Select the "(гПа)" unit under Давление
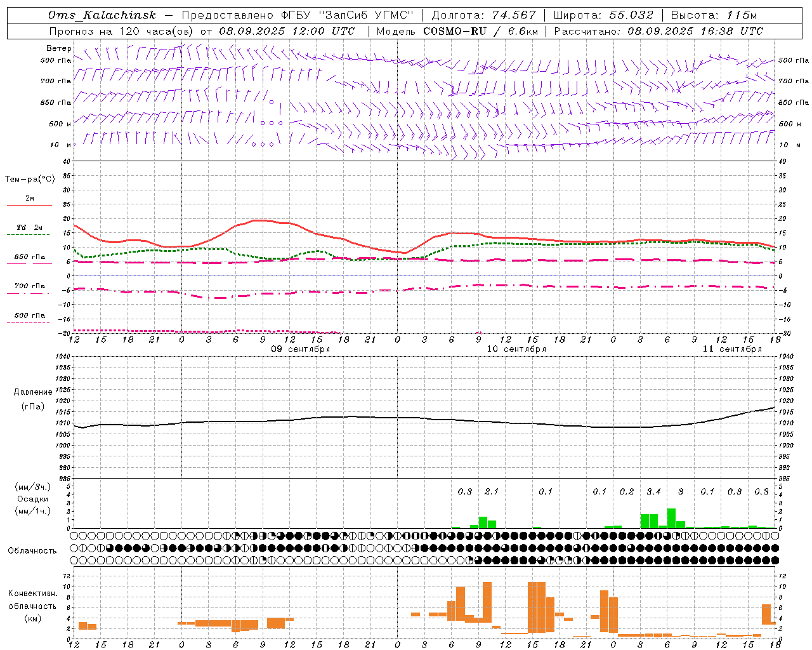 pyautogui.click(x=33, y=407)
